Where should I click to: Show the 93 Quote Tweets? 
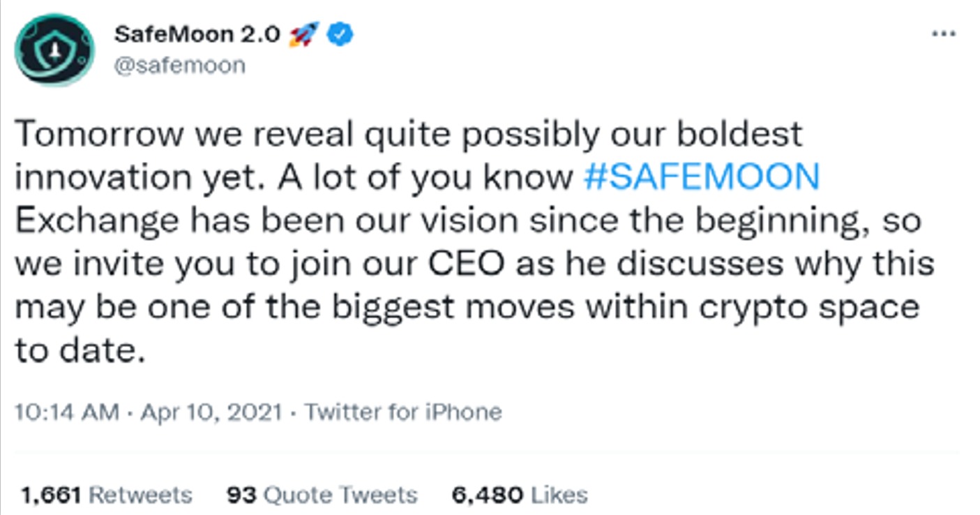point(322,495)
